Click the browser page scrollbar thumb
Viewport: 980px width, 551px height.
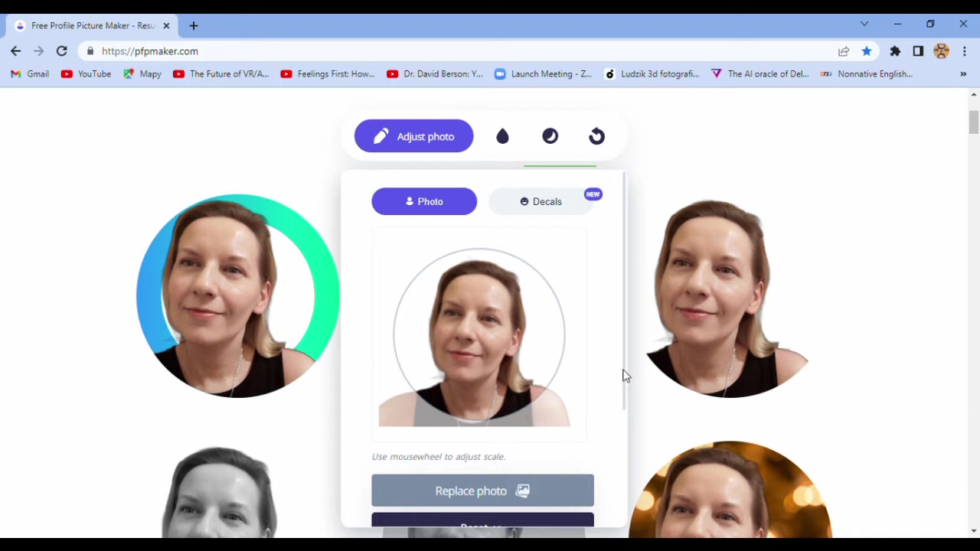(x=973, y=122)
